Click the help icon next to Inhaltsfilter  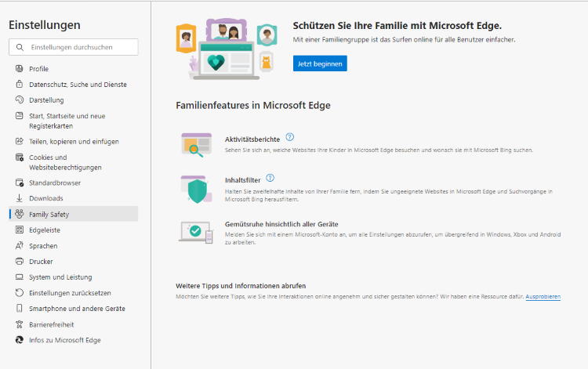click(x=270, y=179)
